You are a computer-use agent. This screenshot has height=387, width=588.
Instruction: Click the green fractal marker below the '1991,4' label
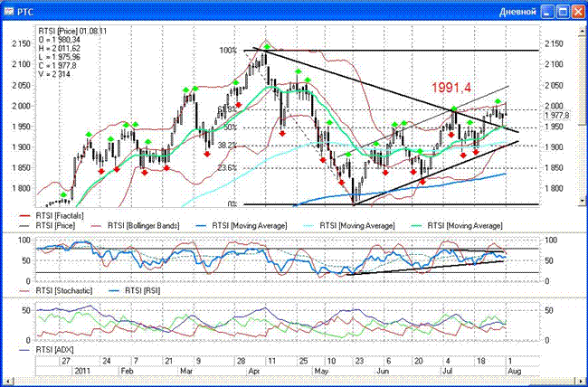tap(454, 109)
